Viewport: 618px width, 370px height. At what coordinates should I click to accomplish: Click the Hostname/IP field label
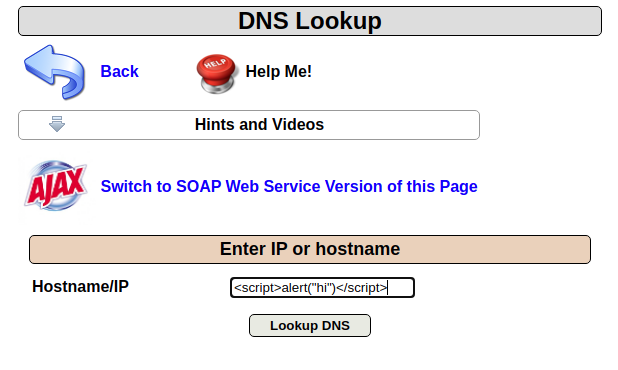click(80, 286)
